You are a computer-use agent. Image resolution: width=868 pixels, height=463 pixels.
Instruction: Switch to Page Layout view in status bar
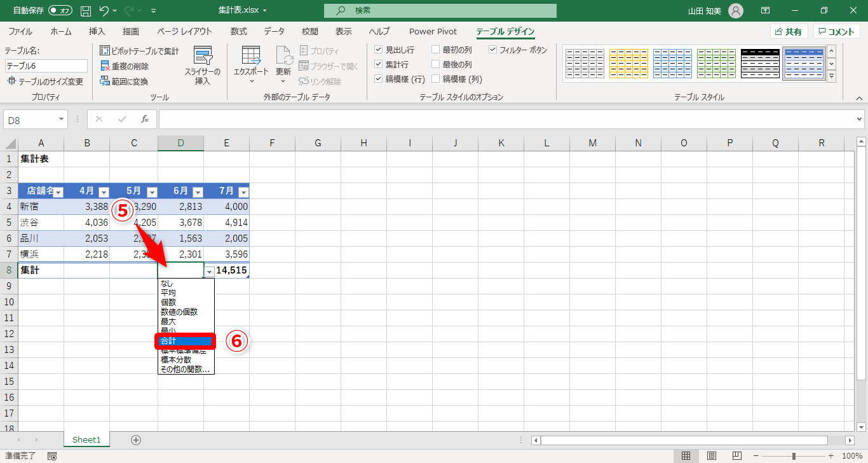click(712, 456)
